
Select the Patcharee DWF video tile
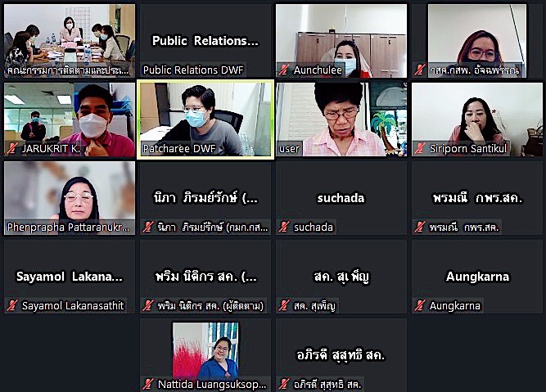click(205, 119)
